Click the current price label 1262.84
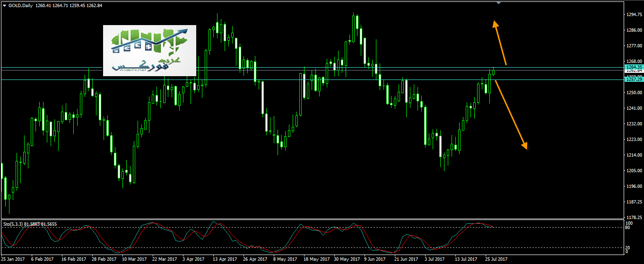This screenshot has width=644, height=264. pos(634,71)
